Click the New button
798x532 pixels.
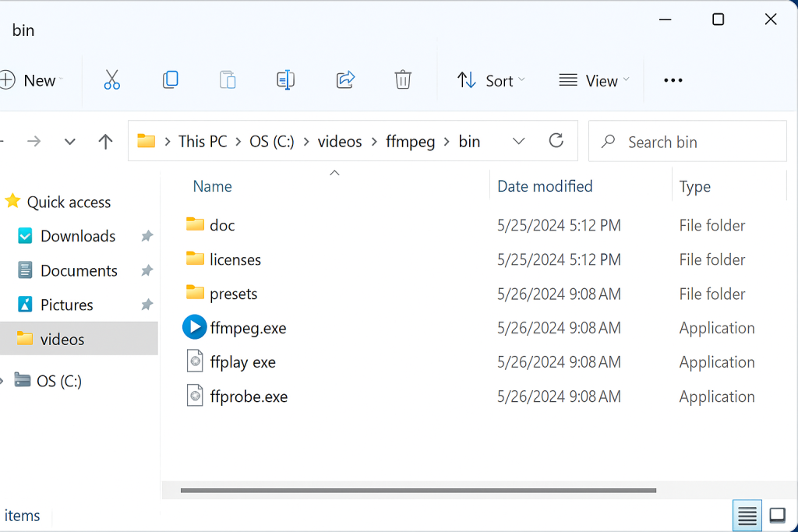31,80
